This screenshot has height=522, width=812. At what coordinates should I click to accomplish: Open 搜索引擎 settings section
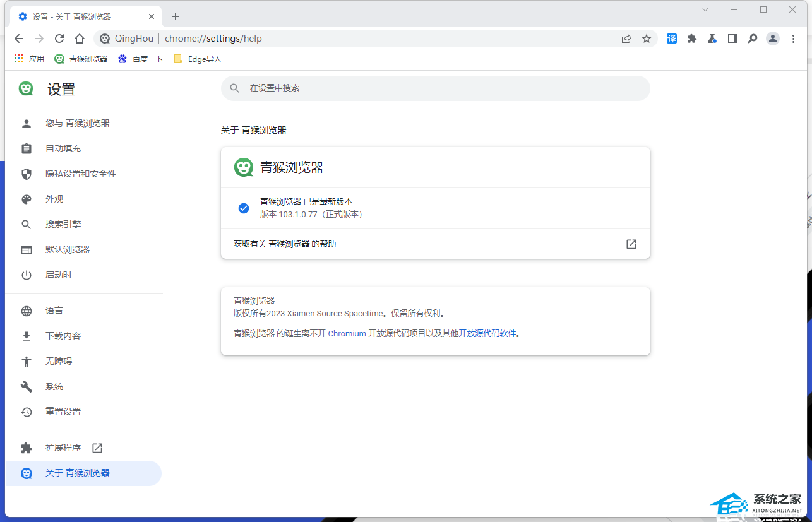pyautogui.click(x=83, y=224)
